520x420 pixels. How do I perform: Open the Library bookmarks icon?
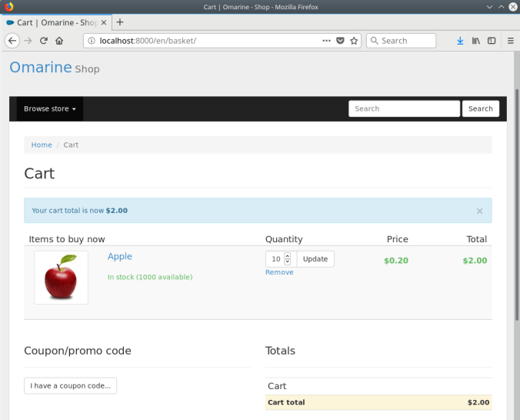coord(476,41)
